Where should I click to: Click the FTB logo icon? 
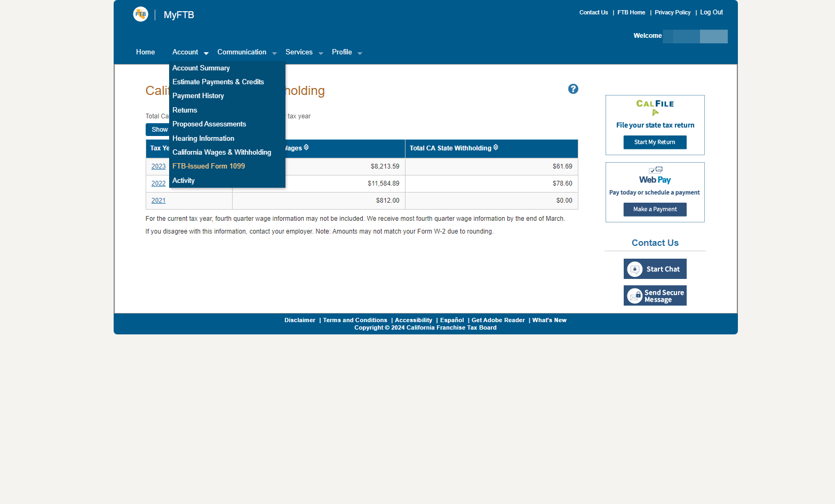click(140, 14)
